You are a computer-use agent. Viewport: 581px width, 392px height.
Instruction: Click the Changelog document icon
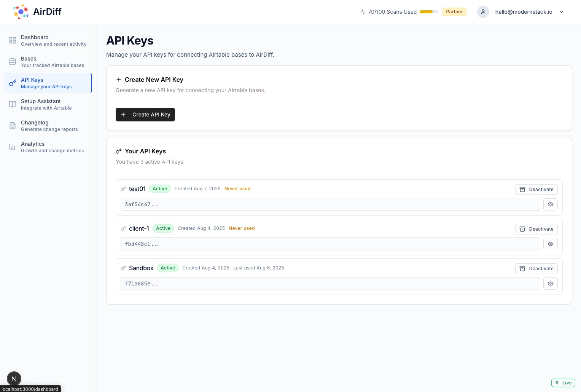tap(13, 126)
